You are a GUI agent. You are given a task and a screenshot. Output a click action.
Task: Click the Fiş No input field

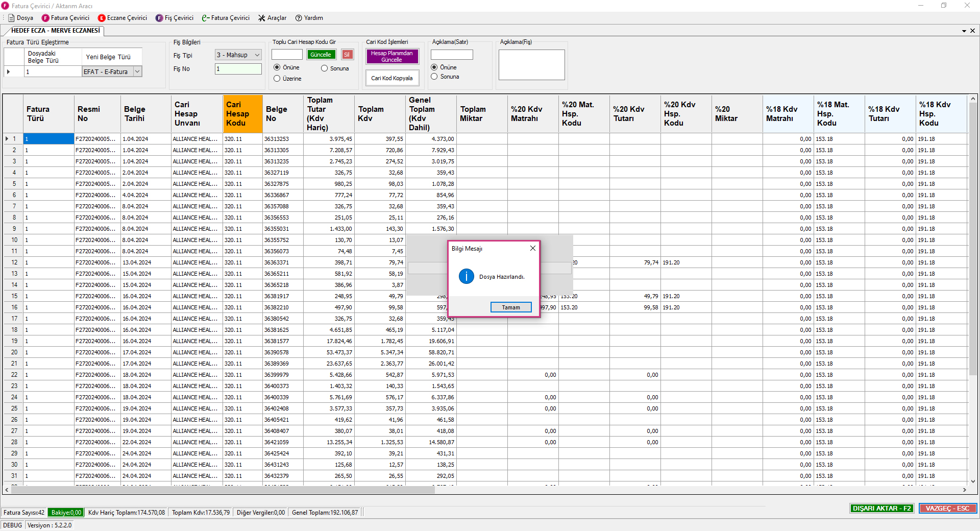(x=238, y=69)
